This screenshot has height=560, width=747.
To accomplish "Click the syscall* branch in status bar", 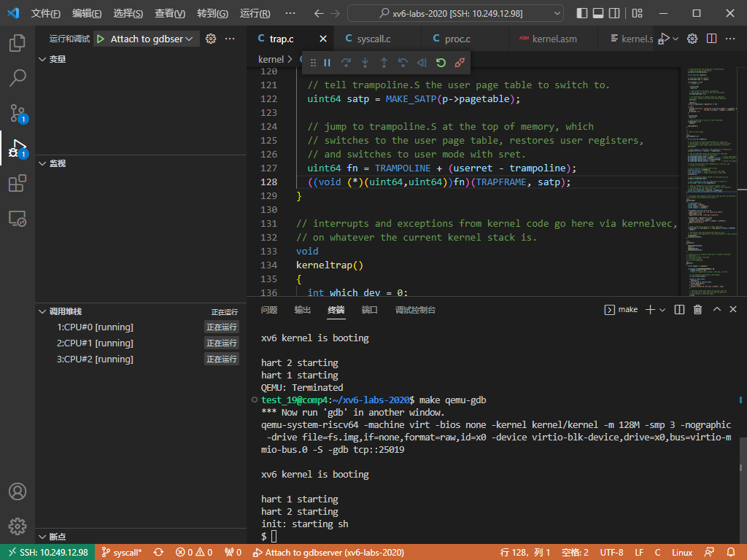I will coord(121,553).
